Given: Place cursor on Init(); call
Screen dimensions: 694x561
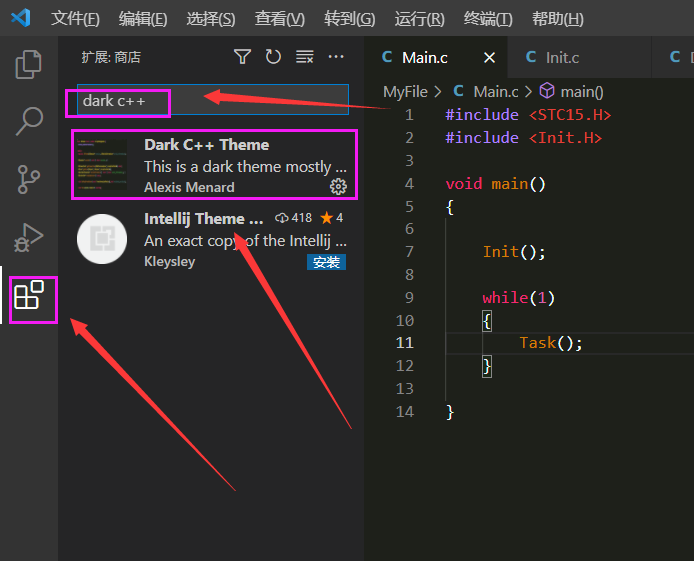Looking at the screenshot, I should [514, 251].
